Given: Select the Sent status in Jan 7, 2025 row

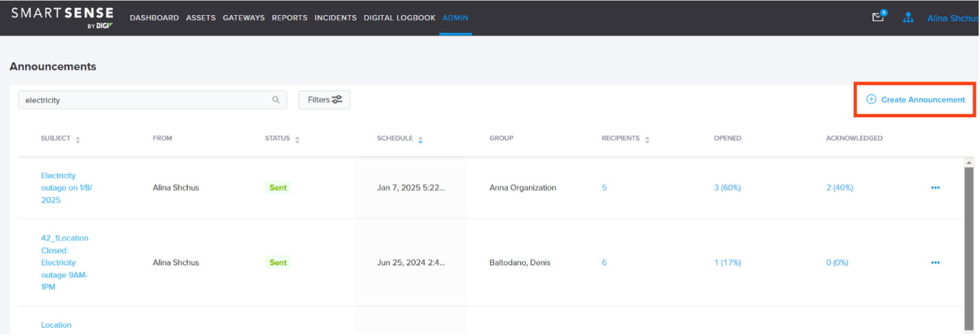Looking at the screenshot, I should [x=278, y=188].
